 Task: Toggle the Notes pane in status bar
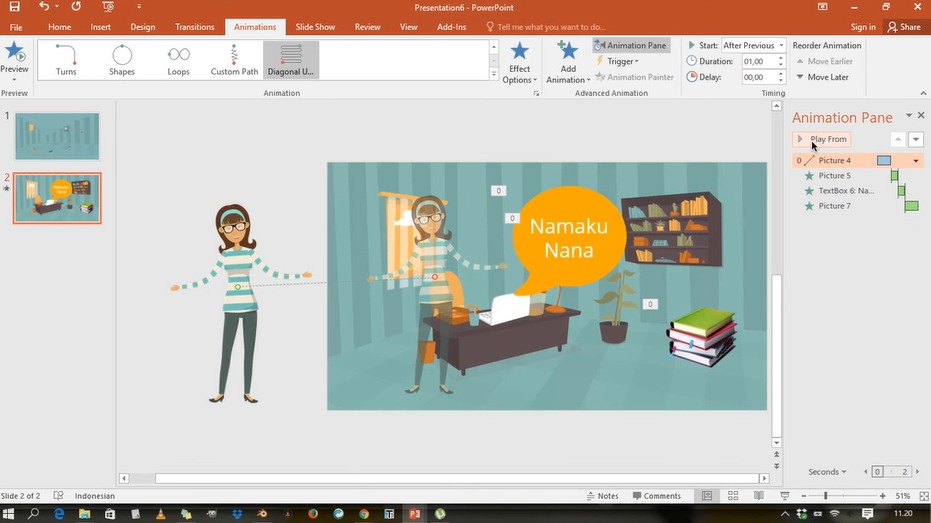[x=602, y=496]
